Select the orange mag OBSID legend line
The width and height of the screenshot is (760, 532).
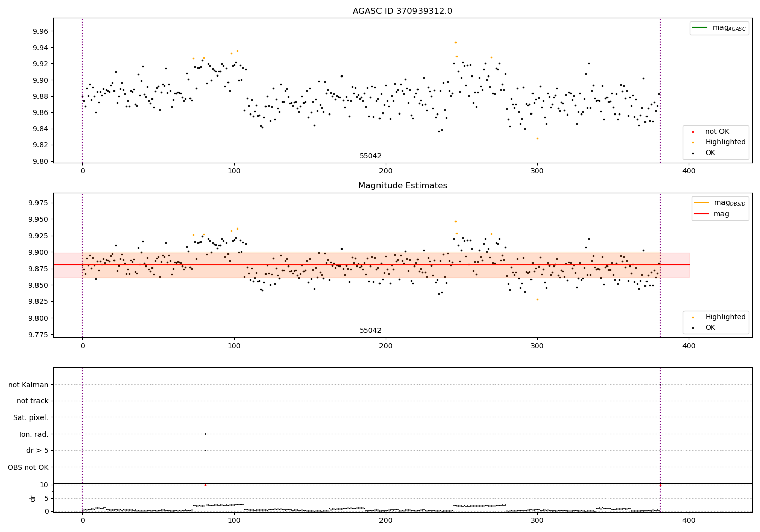coord(701,202)
